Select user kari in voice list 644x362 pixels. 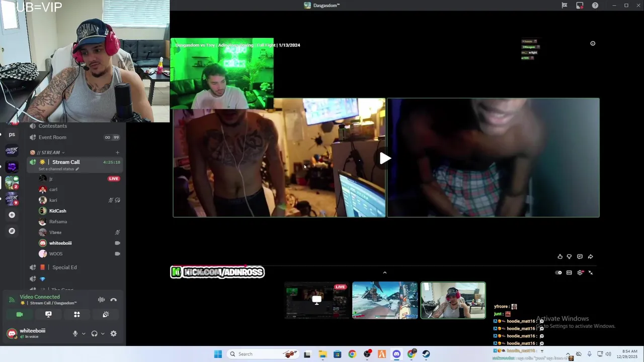coord(79,200)
